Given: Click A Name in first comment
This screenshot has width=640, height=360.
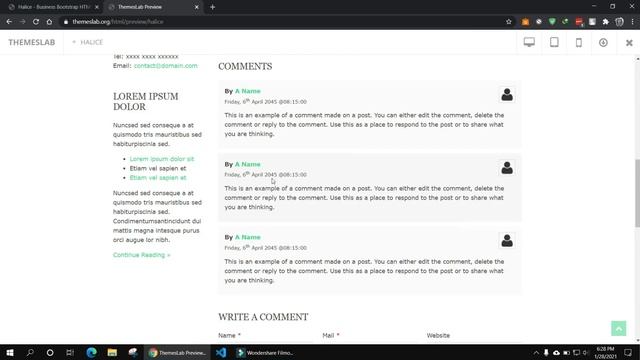Looking at the screenshot, I should coord(247,91).
